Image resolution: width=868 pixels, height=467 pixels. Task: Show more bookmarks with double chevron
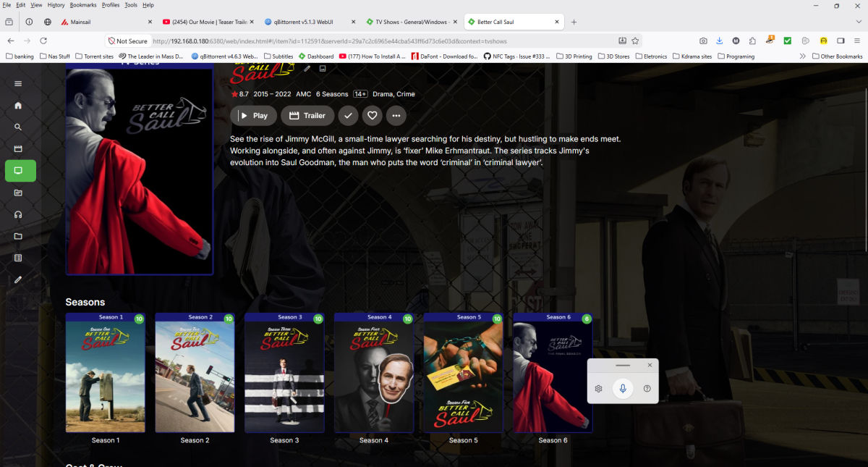coord(803,56)
